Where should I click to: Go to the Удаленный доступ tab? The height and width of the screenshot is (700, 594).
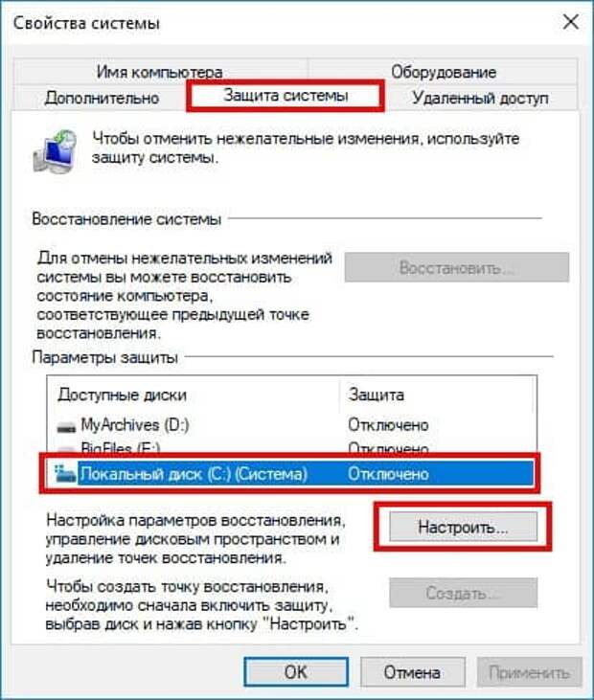[x=480, y=98]
